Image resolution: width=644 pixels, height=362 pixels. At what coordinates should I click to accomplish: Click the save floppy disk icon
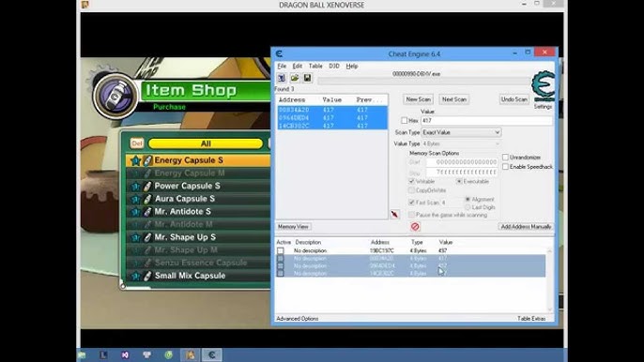(307, 78)
